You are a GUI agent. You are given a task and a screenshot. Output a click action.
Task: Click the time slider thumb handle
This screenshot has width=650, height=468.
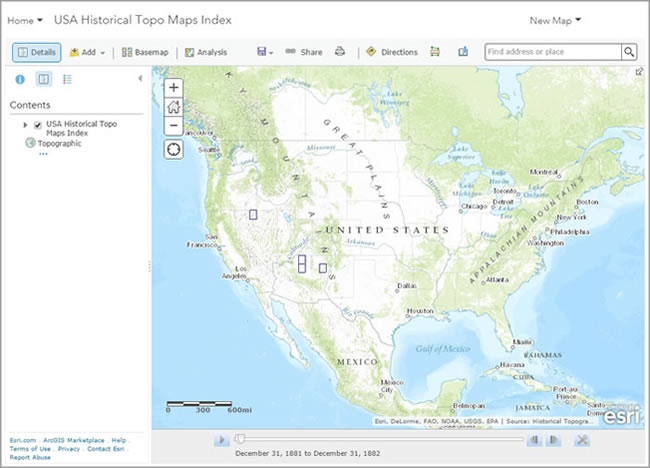click(x=239, y=439)
